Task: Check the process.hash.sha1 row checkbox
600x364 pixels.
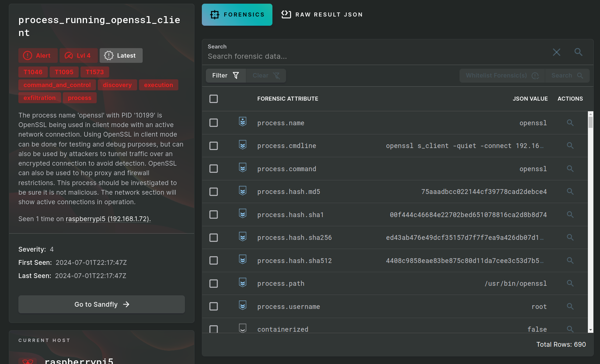Action: tap(214, 215)
